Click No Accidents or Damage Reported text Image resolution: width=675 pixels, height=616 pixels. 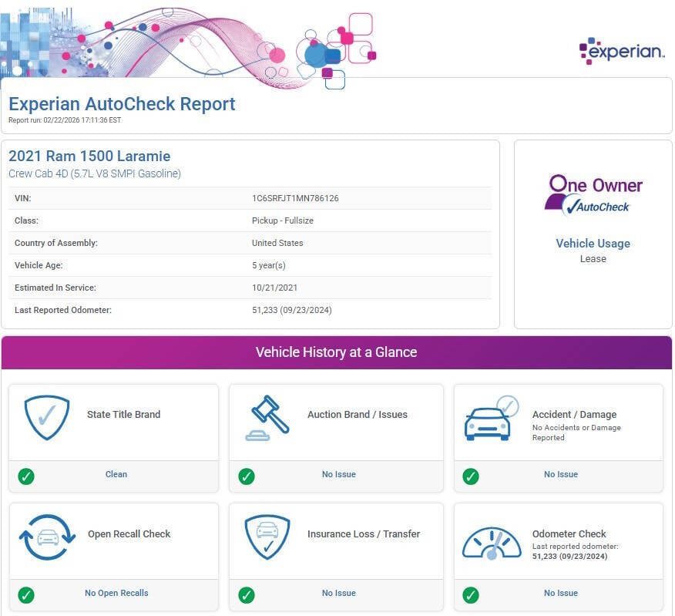[x=576, y=433]
